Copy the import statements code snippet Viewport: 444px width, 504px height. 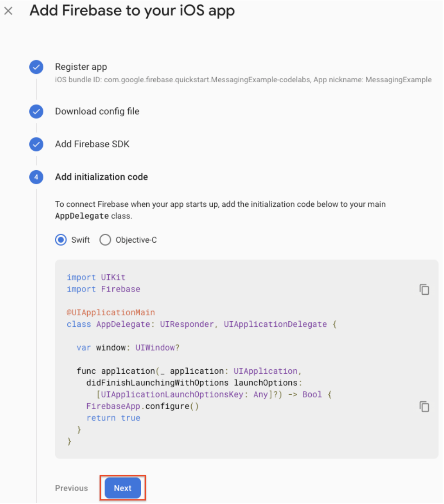pos(424,289)
